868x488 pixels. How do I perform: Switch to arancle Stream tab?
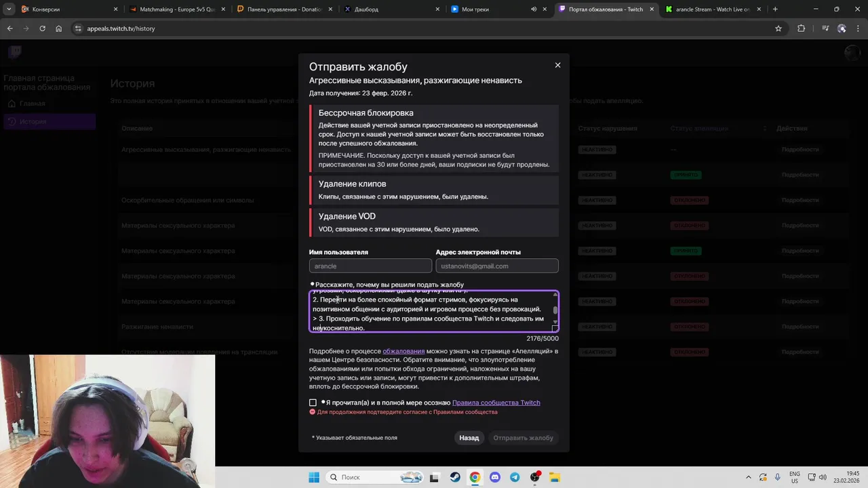pyautogui.click(x=713, y=9)
